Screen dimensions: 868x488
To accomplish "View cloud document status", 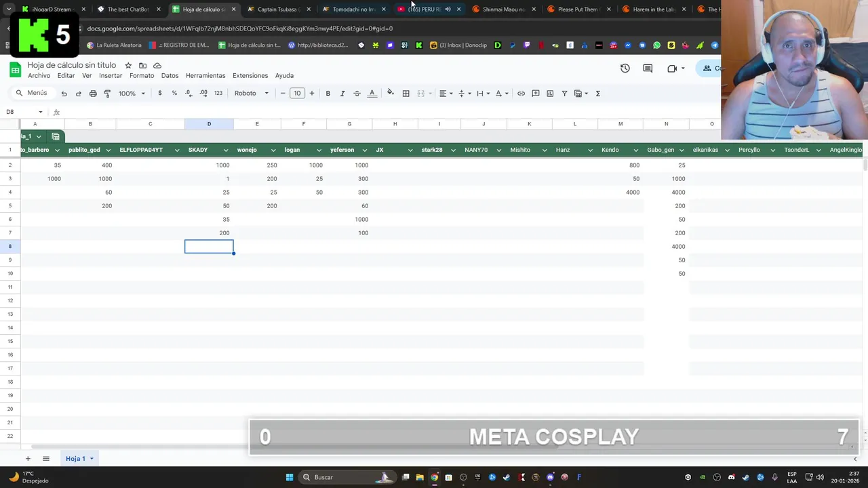I will pyautogui.click(x=157, y=66).
